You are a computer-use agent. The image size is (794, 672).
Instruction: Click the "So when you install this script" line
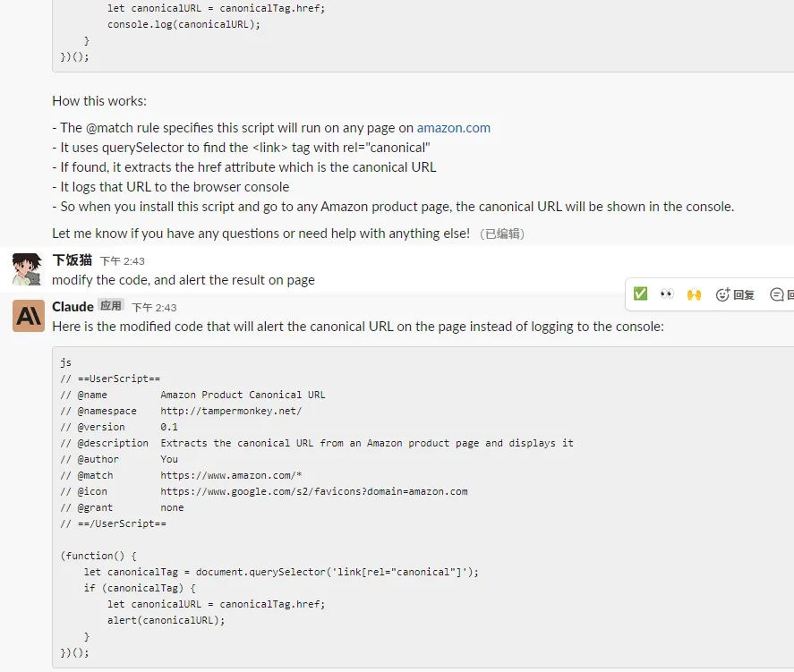point(393,207)
